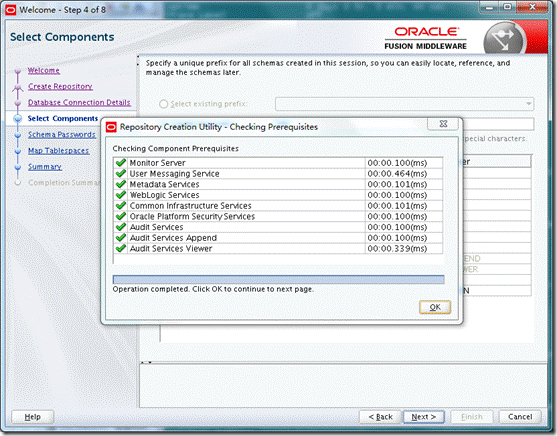
Task: Select the 'Select existing prefix' radio button
Action: point(163,104)
